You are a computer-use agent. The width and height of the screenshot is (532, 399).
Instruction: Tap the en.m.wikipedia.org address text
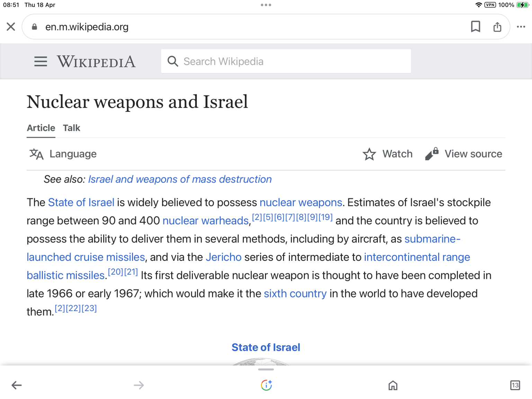click(x=87, y=27)
